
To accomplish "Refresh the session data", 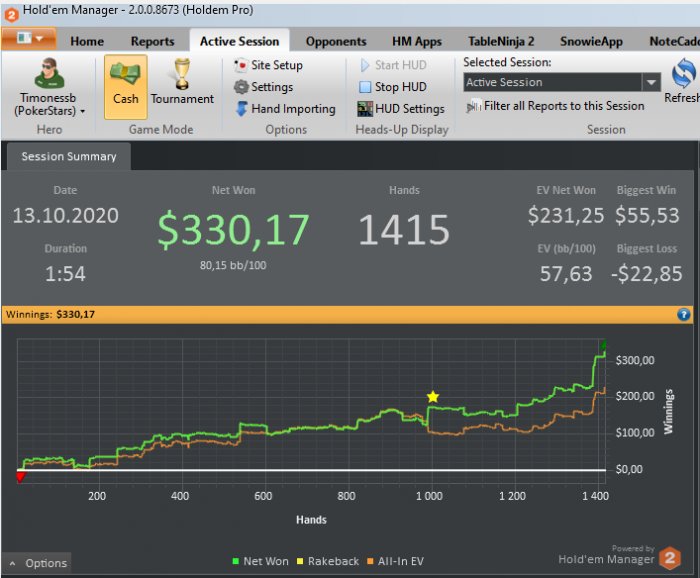I will click(684, 80).
